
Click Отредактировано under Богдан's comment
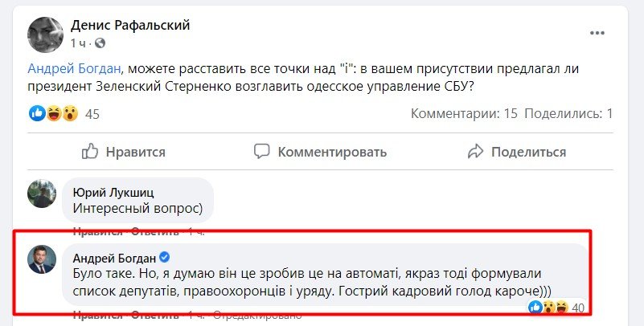pos(258,316)
